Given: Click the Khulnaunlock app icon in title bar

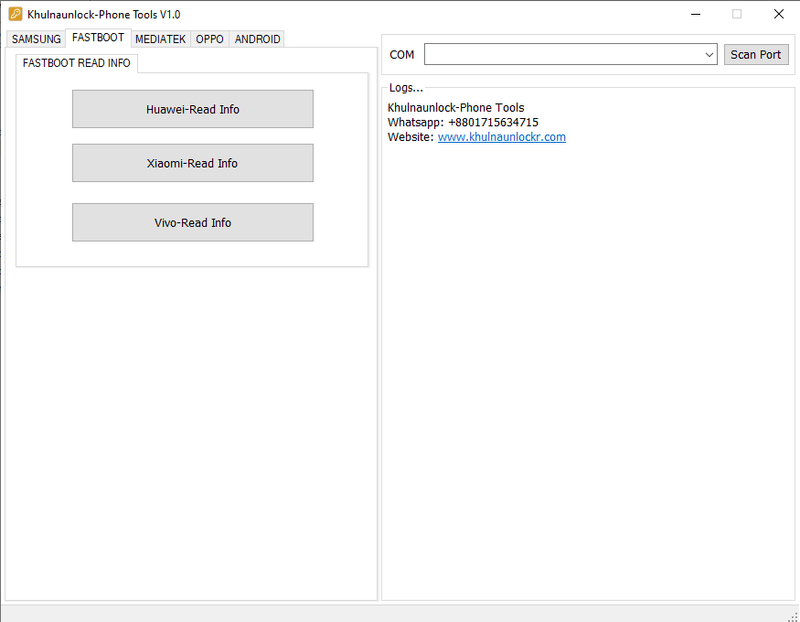Looking at the screenshot, I should [15, 14].
